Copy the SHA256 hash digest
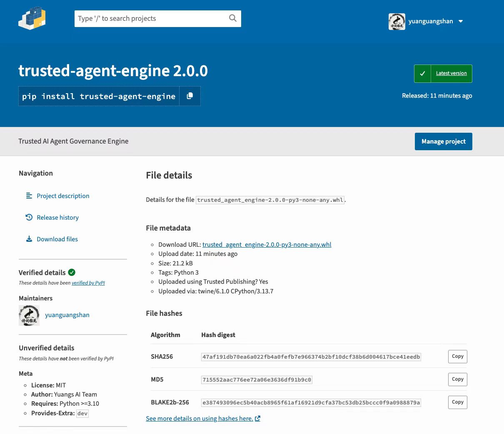 coord(457,357)
